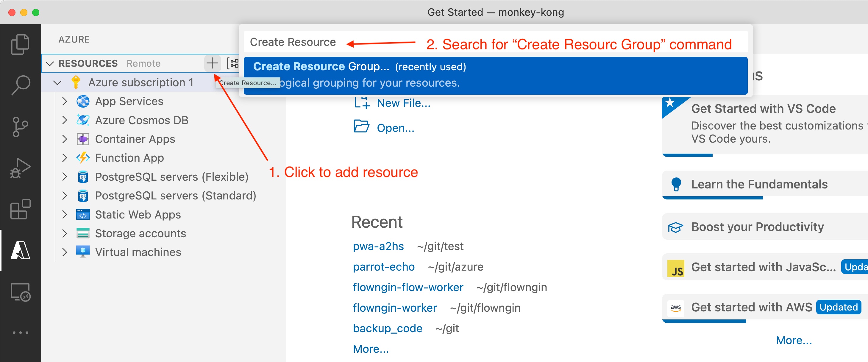The image size is (868, 362).
Task: Click the PostgreSQL servers (Flexible) icon
Action: coord(83,177)
